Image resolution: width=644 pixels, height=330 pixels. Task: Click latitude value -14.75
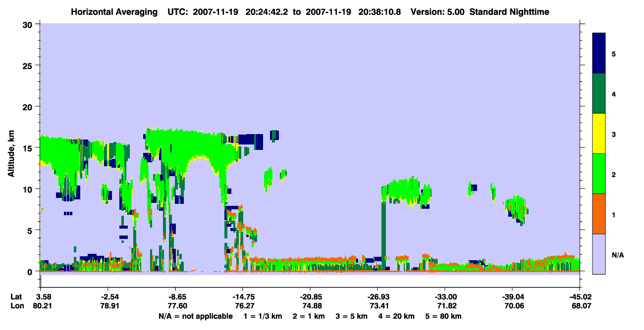coord(243,297)
